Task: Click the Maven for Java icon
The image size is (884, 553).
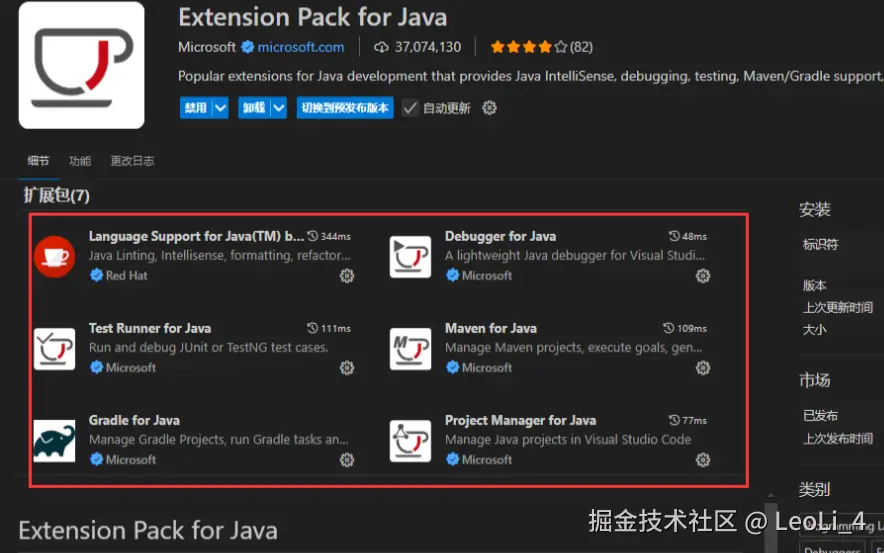Action: (x=410, y=349)
